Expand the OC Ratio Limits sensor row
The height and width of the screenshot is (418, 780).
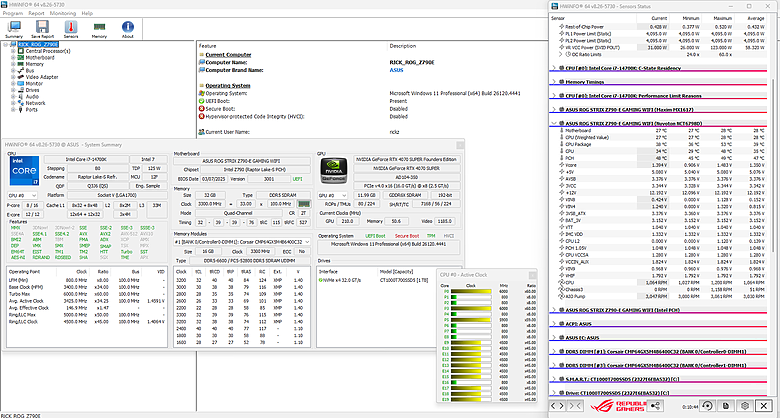coord(561,54)
